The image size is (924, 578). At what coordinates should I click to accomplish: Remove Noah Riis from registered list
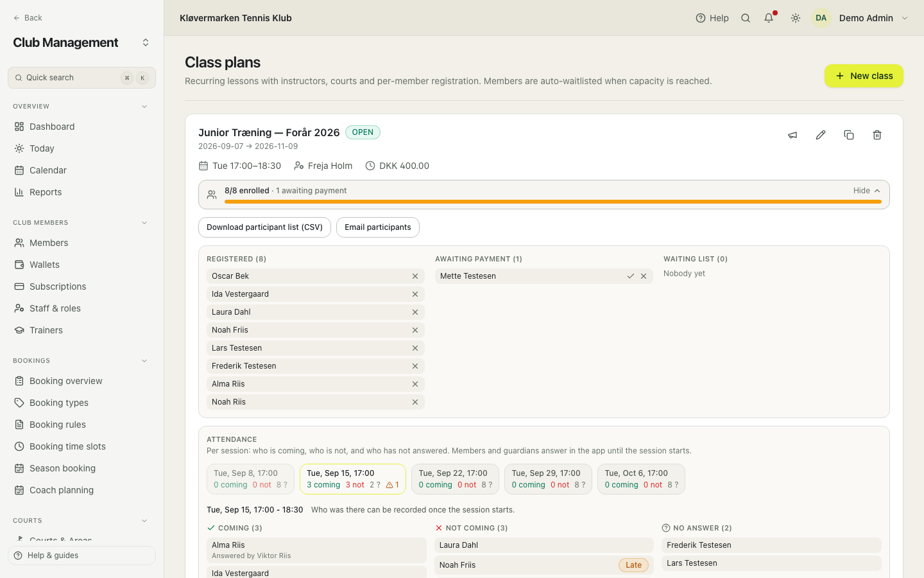[415, 402]
